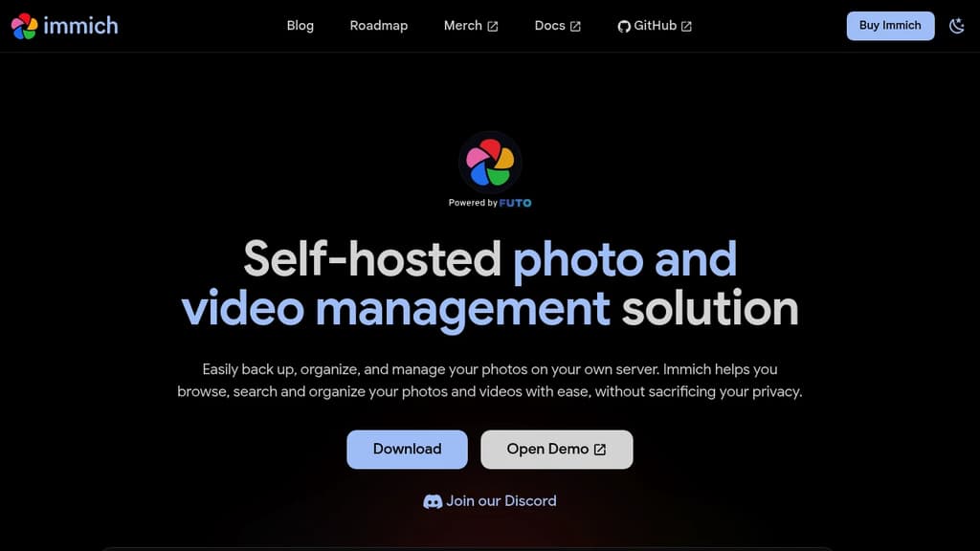Screen dimensions: 980x551
Task: Open the Blog navigation item
Action: pos(300,26)
